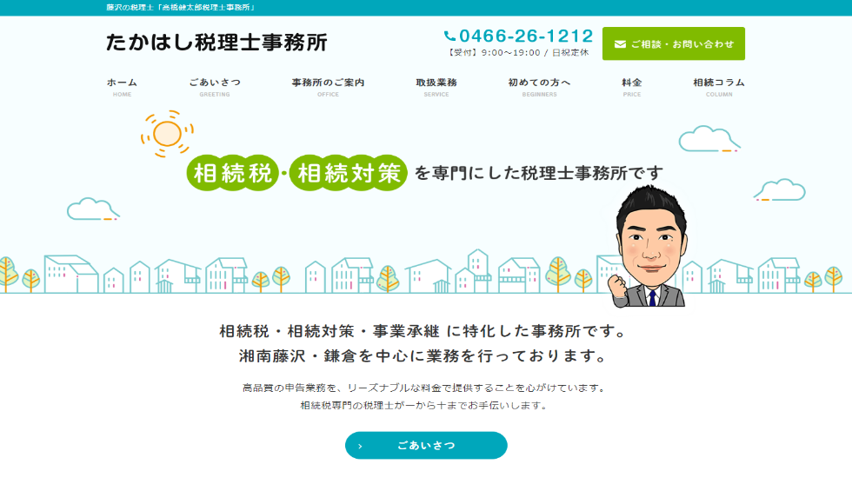
Task: Click the phone icon beside 0466-26-1212
Action: tap(449, 36)
